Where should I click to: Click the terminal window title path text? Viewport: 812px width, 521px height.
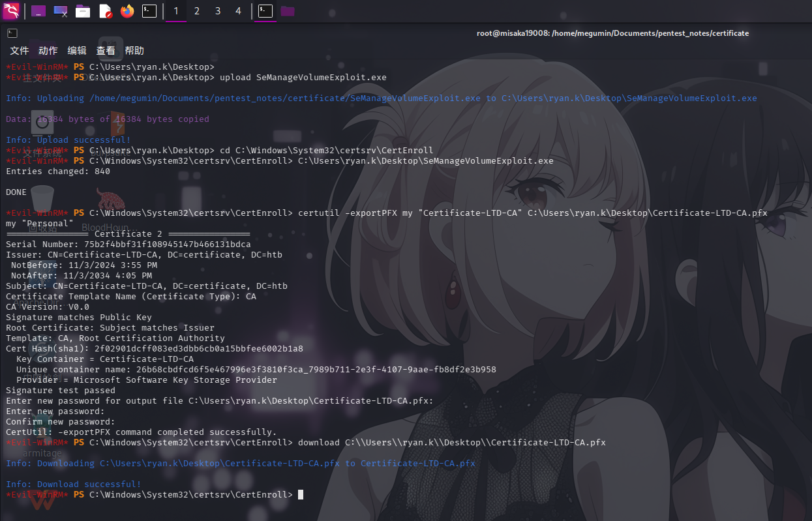(613, 33)
